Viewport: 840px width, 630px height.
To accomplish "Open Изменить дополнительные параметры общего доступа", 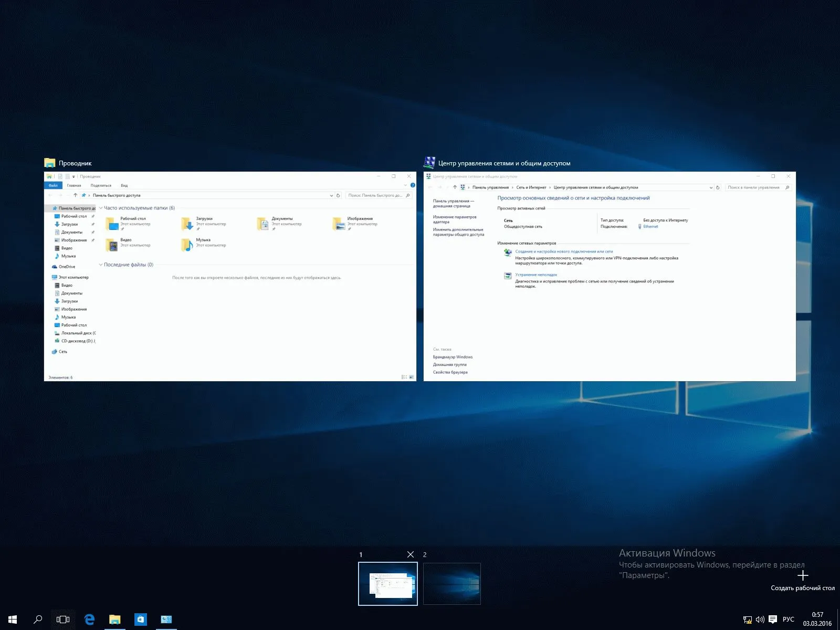I will 458,232.
